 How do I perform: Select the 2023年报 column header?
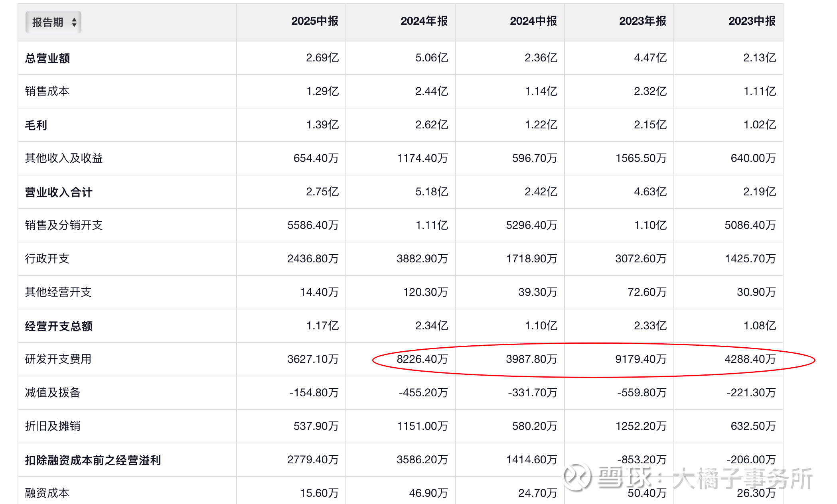pos(642,21)
